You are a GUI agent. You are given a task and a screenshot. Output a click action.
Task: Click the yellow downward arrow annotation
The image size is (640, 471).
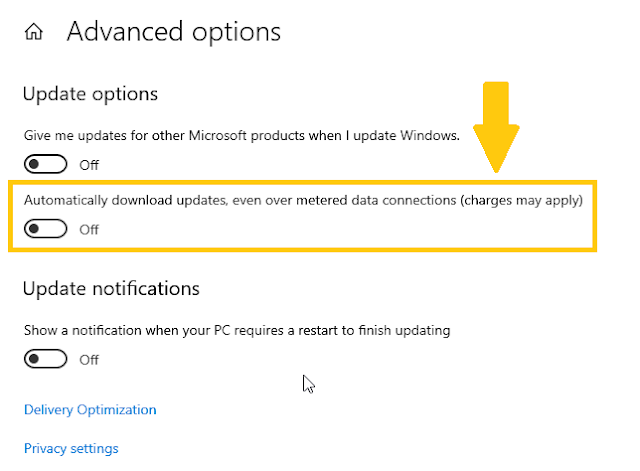click(x=496, y=127)
